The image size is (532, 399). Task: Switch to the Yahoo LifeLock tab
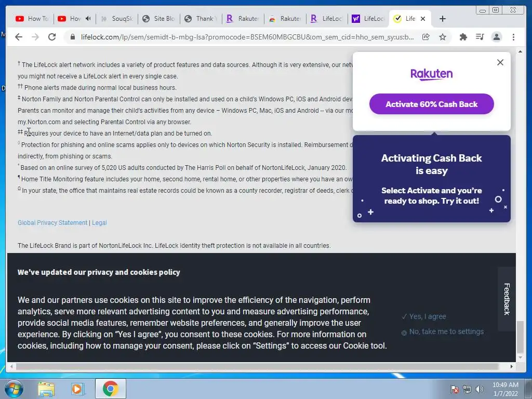(368, 19)
